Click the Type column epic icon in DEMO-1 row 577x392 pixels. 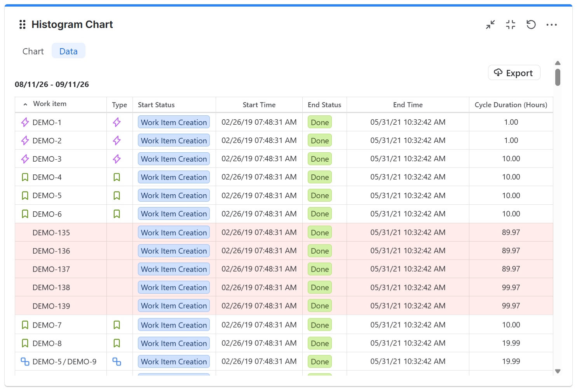click(117, 122)
